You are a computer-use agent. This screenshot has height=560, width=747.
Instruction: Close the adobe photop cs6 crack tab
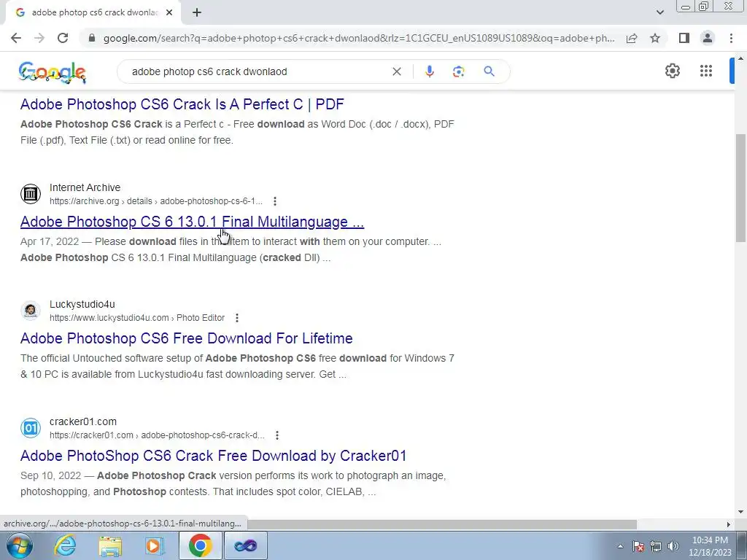point(169,12)
